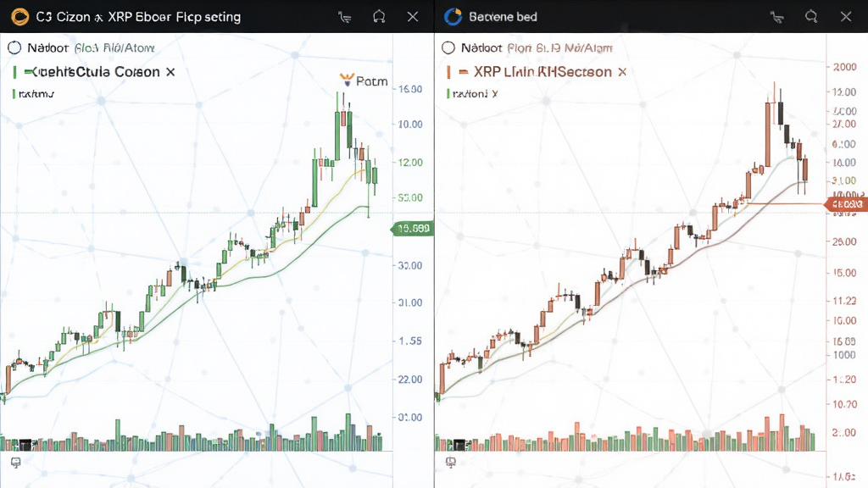The height and width of the screenshot is (488, 868).
Task: Click the "10.70" price label on the right axis
Action: [x=845, y=404]
